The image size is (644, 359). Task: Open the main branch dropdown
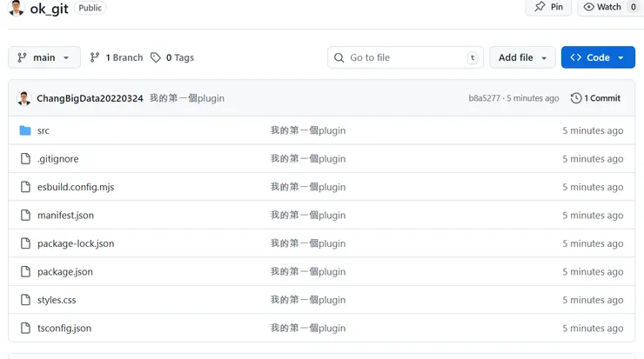(x=44, y=57)
